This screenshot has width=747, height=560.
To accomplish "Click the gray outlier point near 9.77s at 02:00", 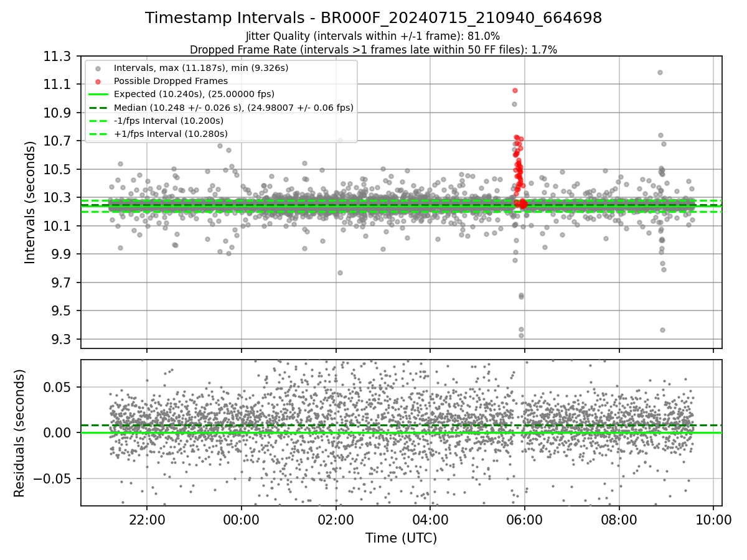I will [x=340, y=273].
